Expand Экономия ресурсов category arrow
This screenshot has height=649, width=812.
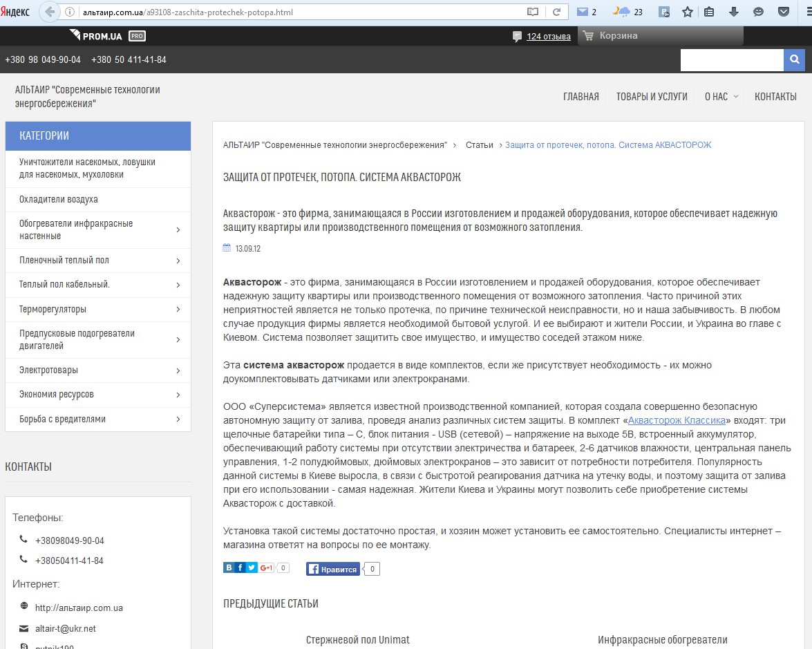(x=178, y=395)
